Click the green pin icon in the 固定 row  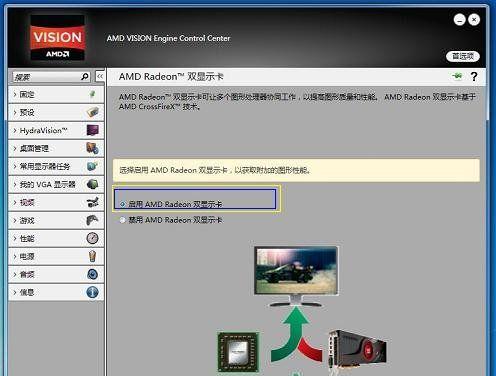pyautogui.click(x=92, y=94)
